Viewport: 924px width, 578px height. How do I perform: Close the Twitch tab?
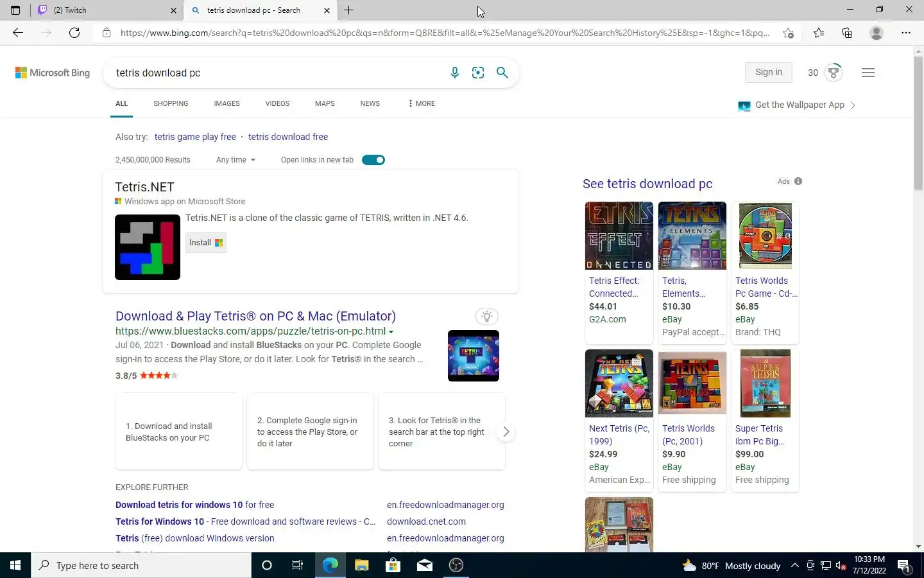[173, 10]
